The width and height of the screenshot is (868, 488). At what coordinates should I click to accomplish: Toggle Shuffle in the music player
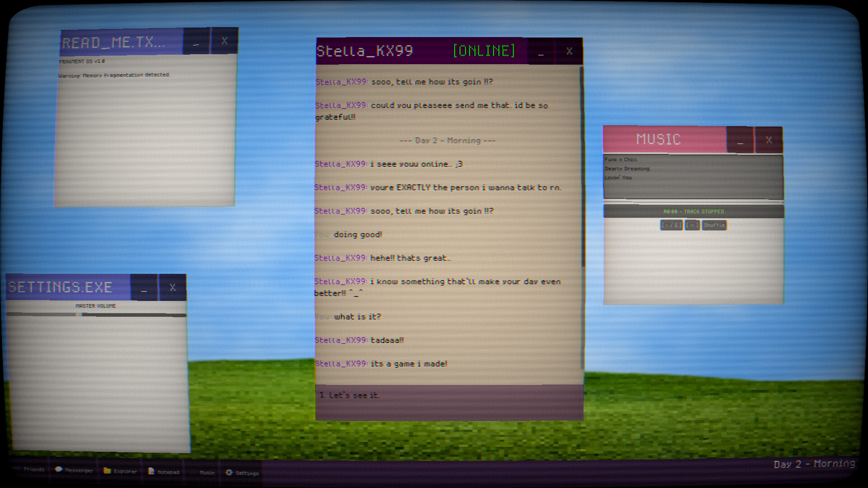pyautogui.click(x=714, y=225)
